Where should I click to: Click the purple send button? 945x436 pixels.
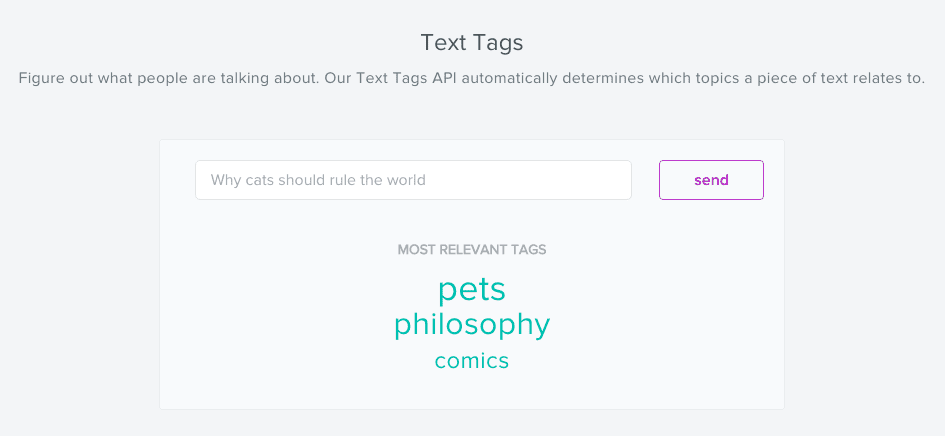[x=711, y=180]
